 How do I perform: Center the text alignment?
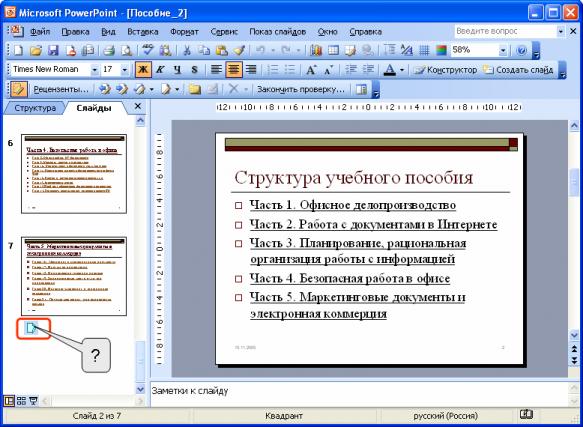234,70
